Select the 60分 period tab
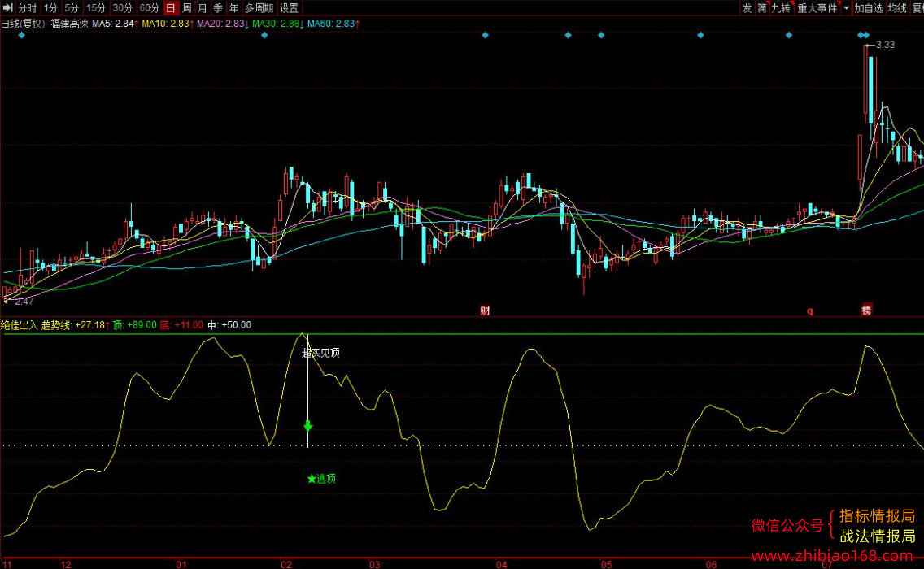The height and width of the screenshot is (569, 924). (x=149, y=7)
